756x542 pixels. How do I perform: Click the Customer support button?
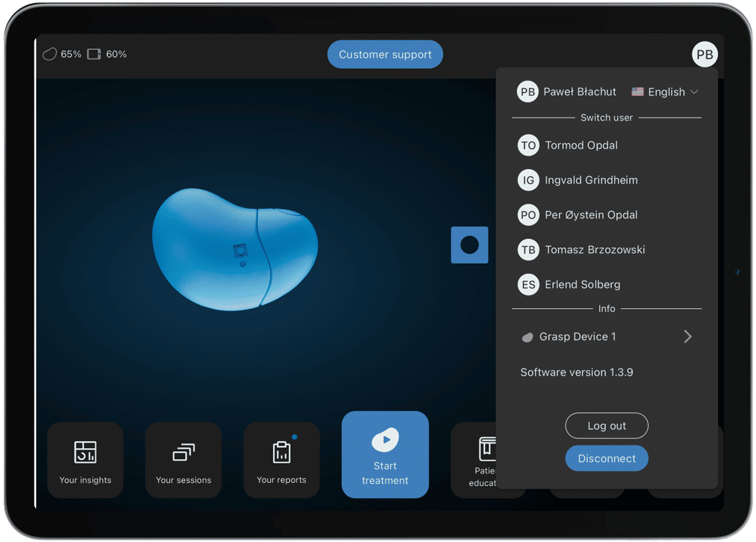[x=385, y=55]
